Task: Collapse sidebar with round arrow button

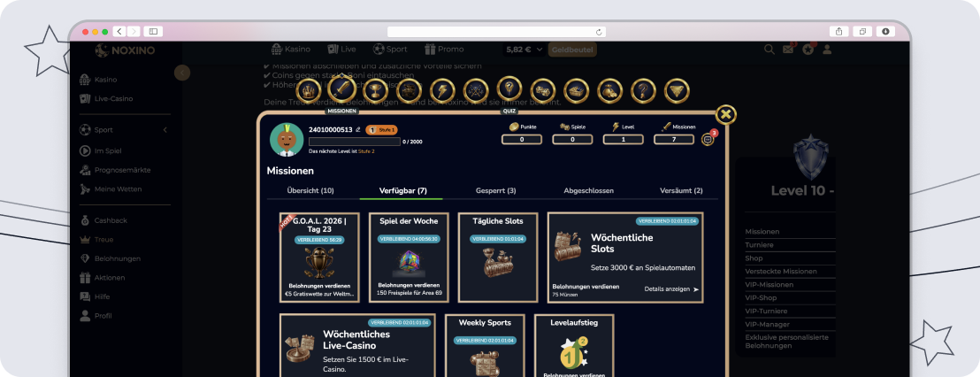Action: coord(182,73)
